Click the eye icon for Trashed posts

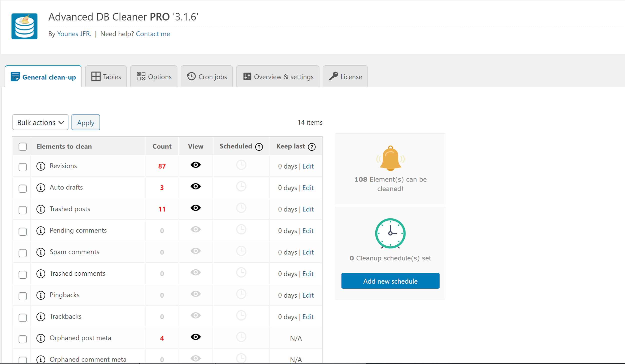195,208
